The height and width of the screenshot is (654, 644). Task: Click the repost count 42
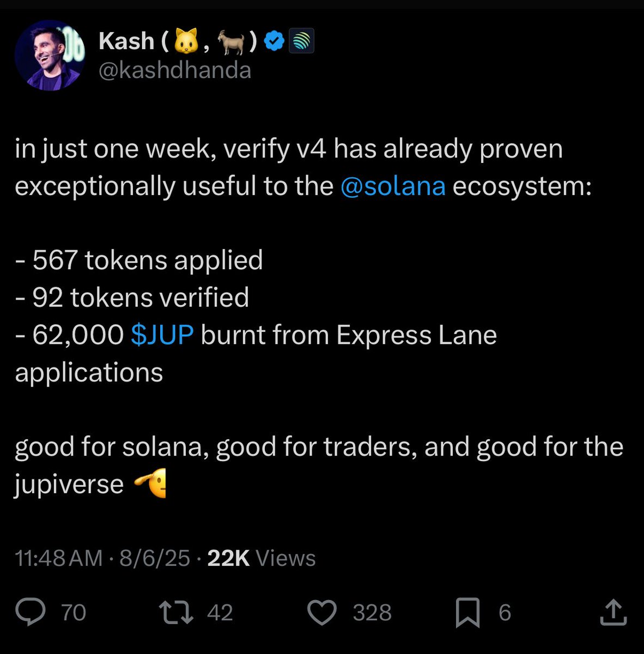[220, 613]
